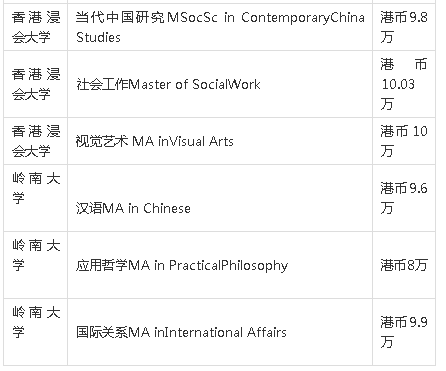Click 岭南大学 beside International Affairs row
Screen dimensions: 446x371
36,332
